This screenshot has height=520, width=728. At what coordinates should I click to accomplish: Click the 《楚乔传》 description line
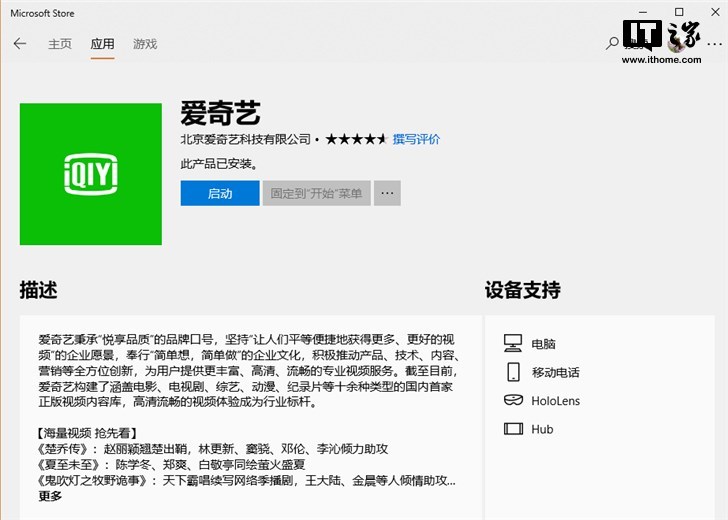point(212,449)
